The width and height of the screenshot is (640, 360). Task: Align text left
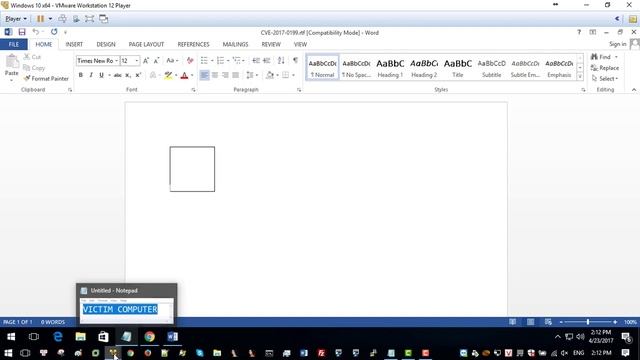click(204, 75)
